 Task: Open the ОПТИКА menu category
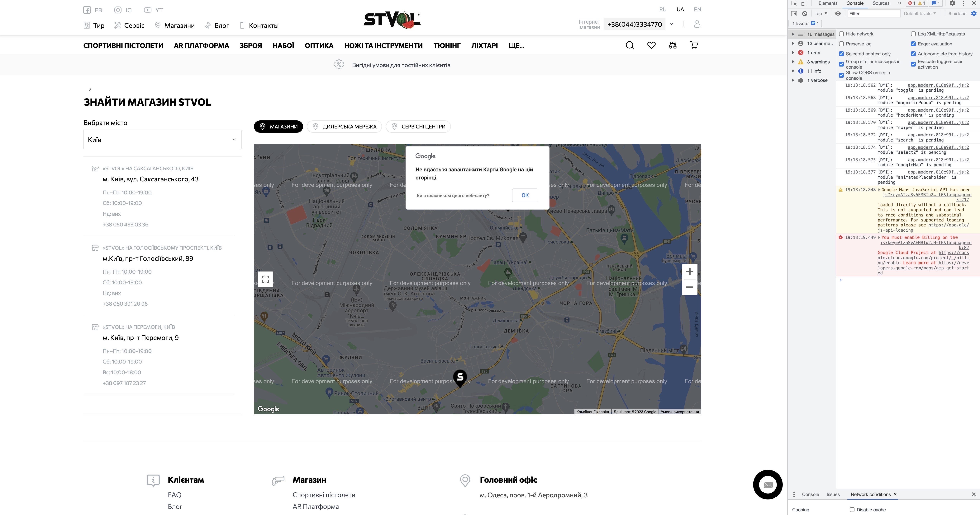[x=319, y=46]
